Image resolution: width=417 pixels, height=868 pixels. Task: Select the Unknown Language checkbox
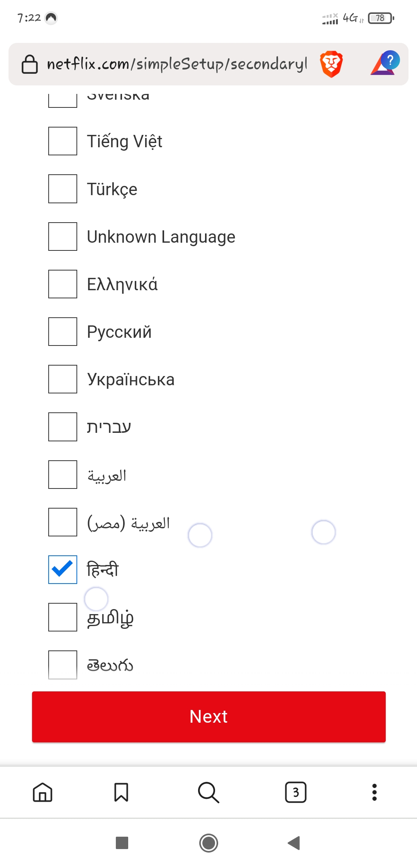click(63, 237)
